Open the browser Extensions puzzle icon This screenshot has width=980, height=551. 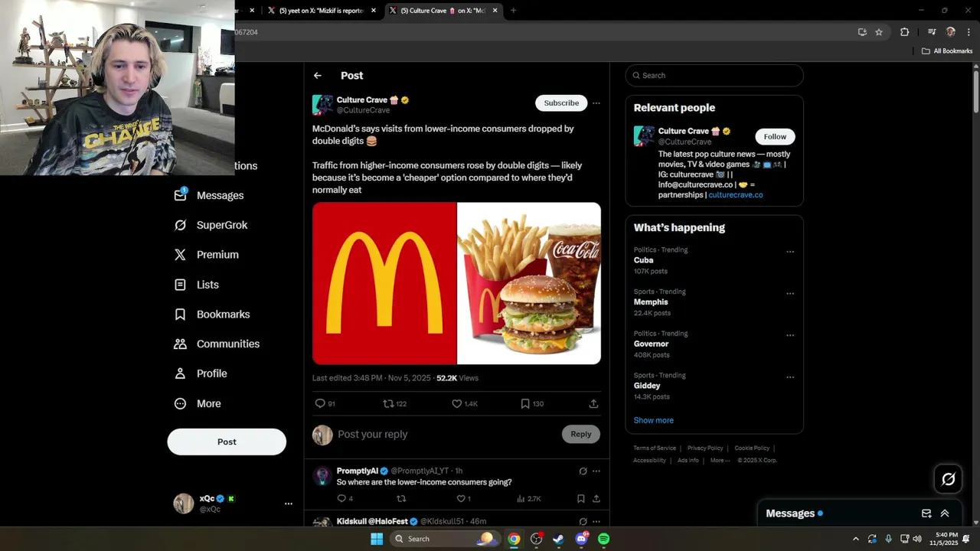coord(905,32)
